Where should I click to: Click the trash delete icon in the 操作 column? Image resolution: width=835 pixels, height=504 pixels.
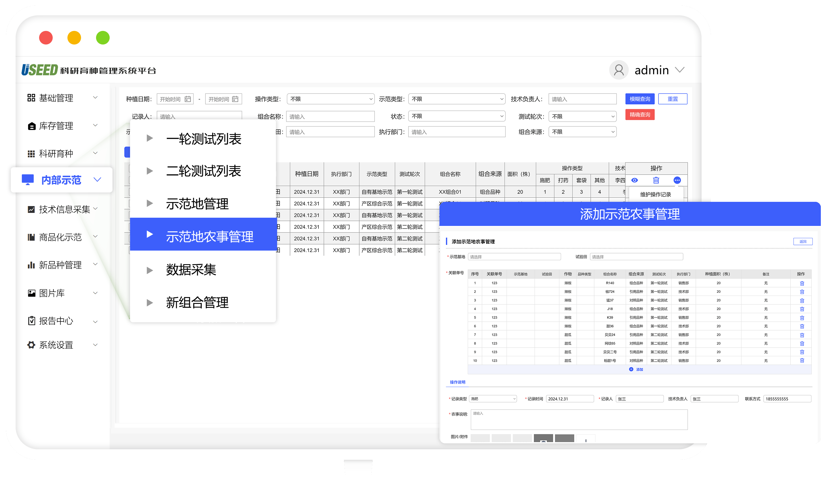[656, 180]
